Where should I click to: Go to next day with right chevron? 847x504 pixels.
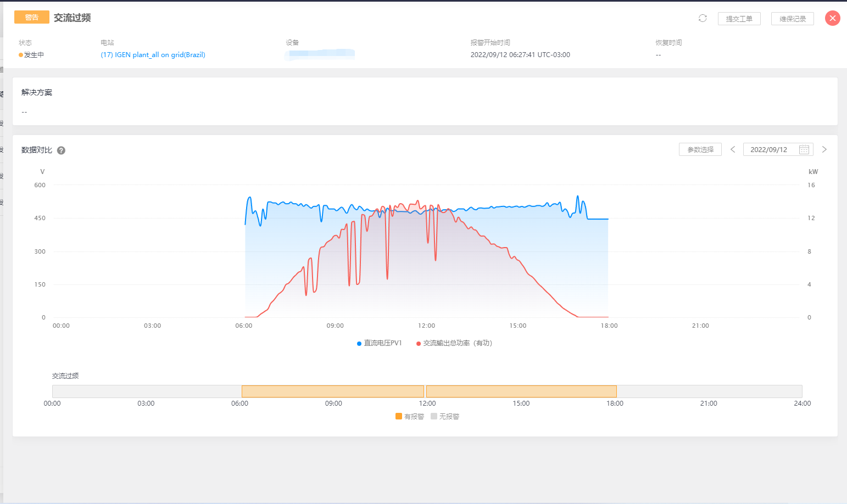click(x=824, y=149)
